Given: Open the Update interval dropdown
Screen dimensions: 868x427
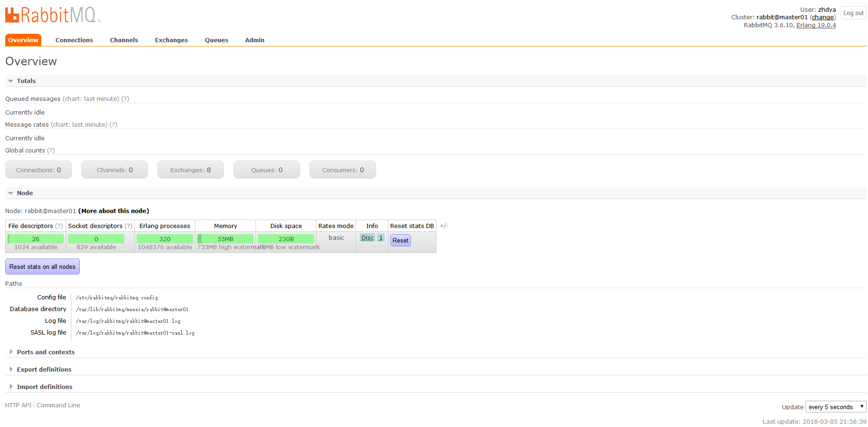Looking at the screenshot, I should 836,407.
